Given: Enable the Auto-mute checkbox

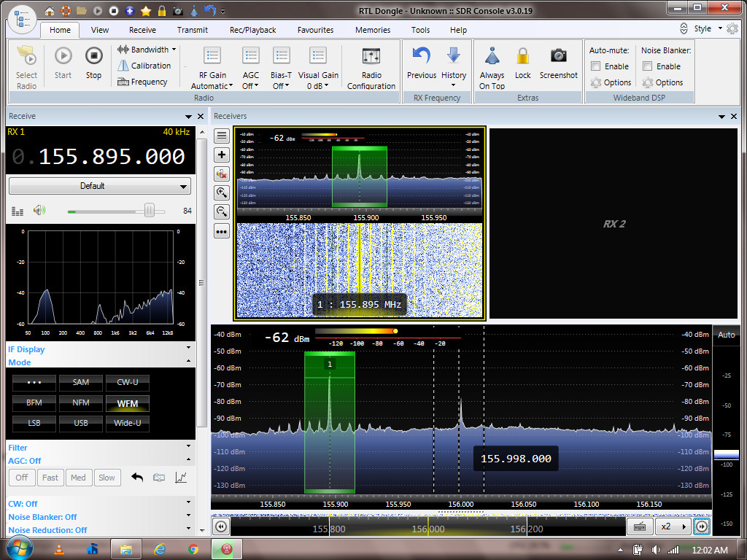Looking at the screenshot, I should point(596,66).
